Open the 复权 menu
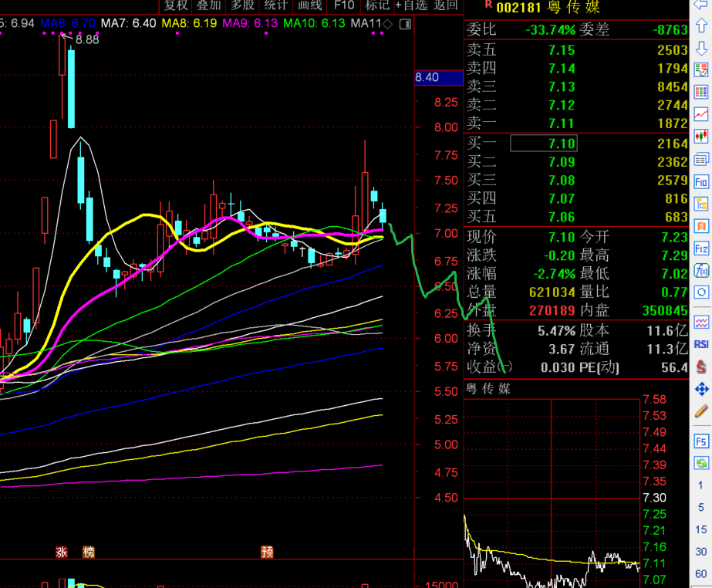The height and width of the screenshot is (588, 712). [x=176, y=5]
